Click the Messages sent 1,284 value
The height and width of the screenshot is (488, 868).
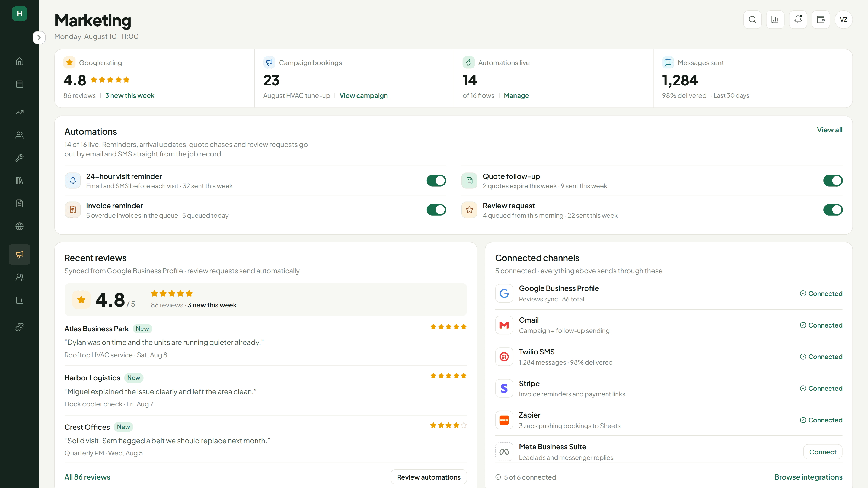coord(680,80)
